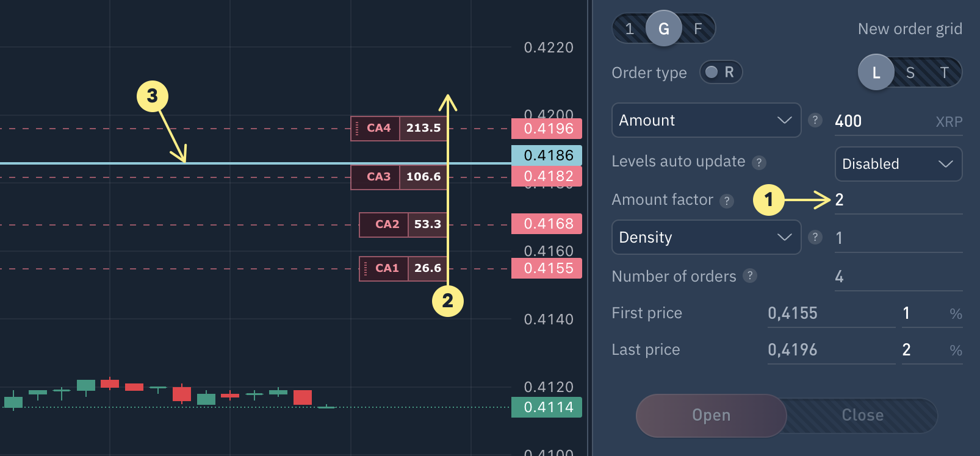
Task: Open the Levels auto update Disabled dropdown
Action: (898, 164)
